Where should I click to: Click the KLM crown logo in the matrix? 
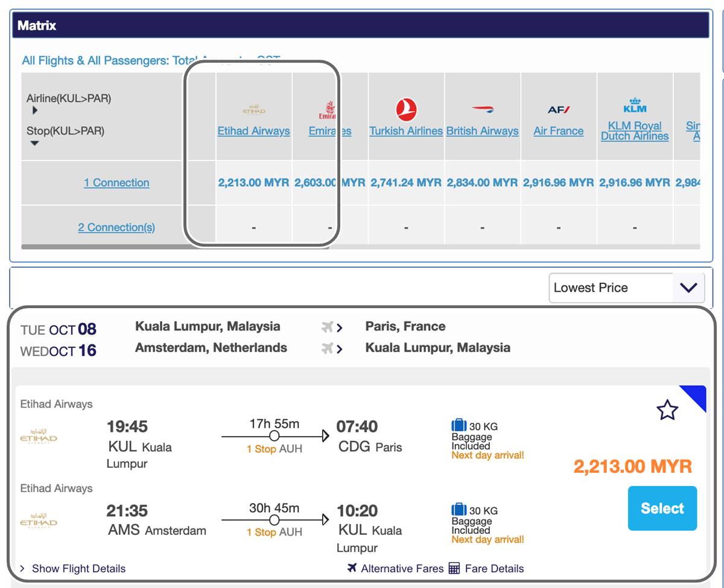(x=635, y=106)
